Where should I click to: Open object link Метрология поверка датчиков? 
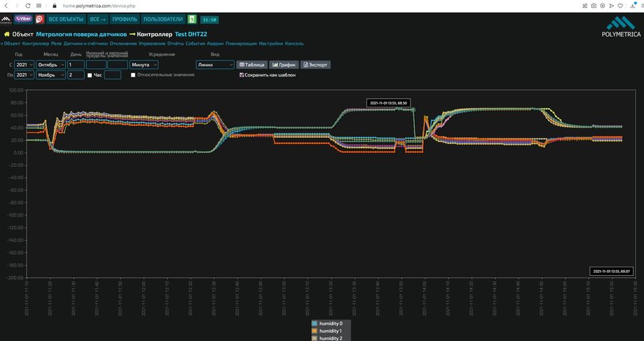tap(81, 34)
